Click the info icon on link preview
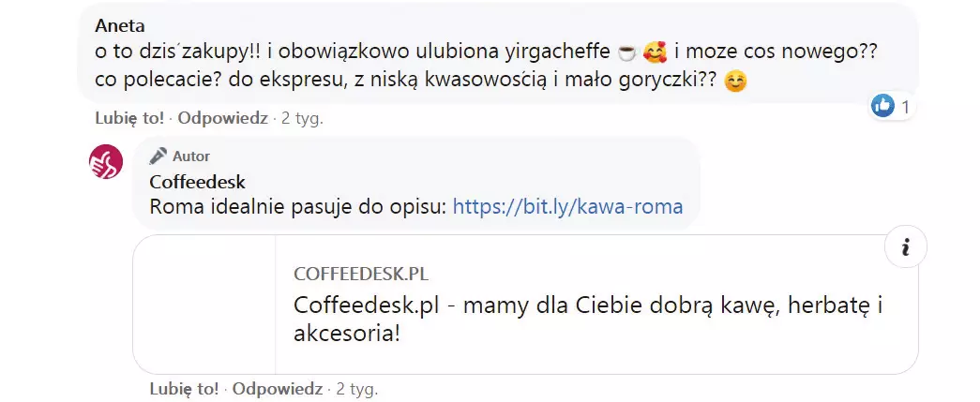This screenshot has height=402, width=980. click(906, 247)
